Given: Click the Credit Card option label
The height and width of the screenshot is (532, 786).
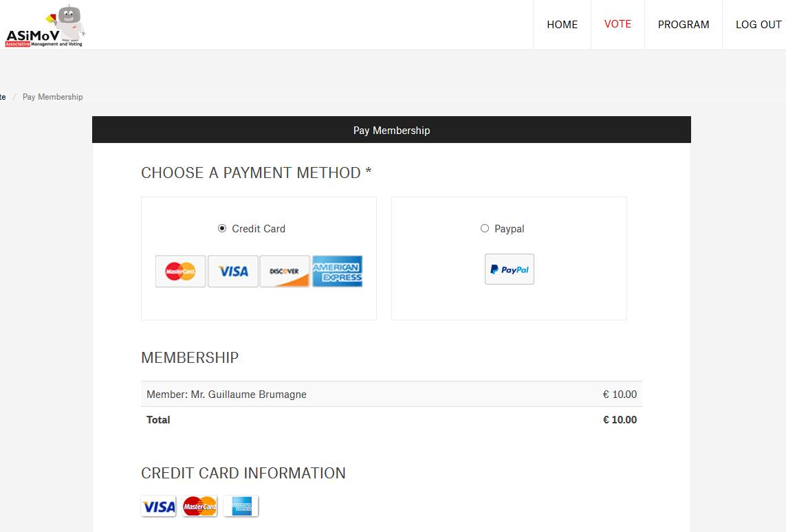Looking at the screenshot, I should point(259,229).
